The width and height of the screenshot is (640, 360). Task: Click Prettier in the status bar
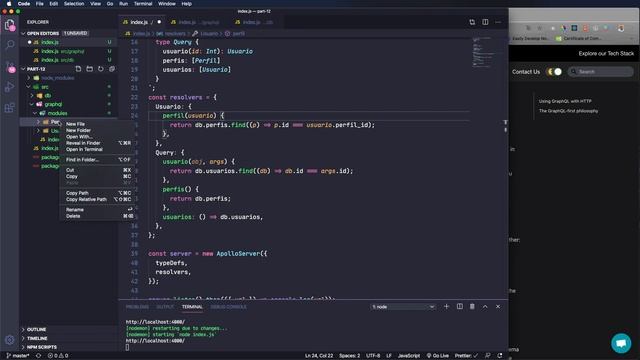tap(466, 356)
